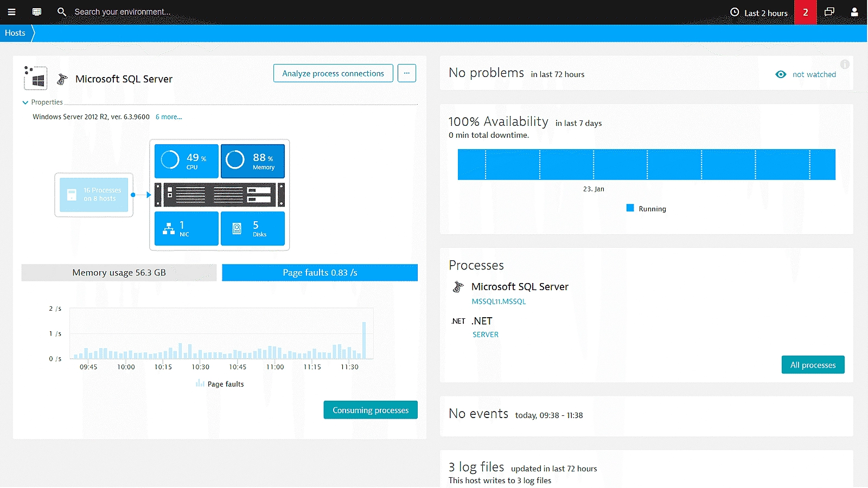Expand the 6 more properties link
The image size is (868, 488).
tap(169, 117)
